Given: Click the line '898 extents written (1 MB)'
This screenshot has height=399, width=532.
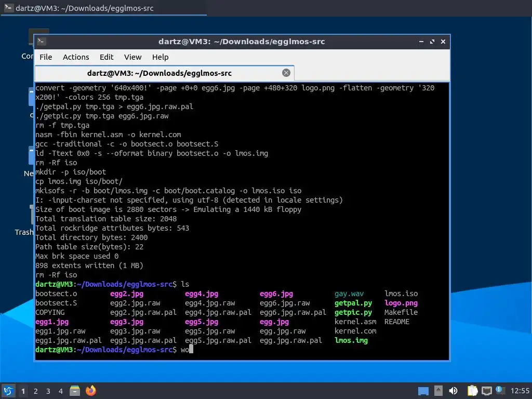Looking at the screenshot, I should point(89,265).
